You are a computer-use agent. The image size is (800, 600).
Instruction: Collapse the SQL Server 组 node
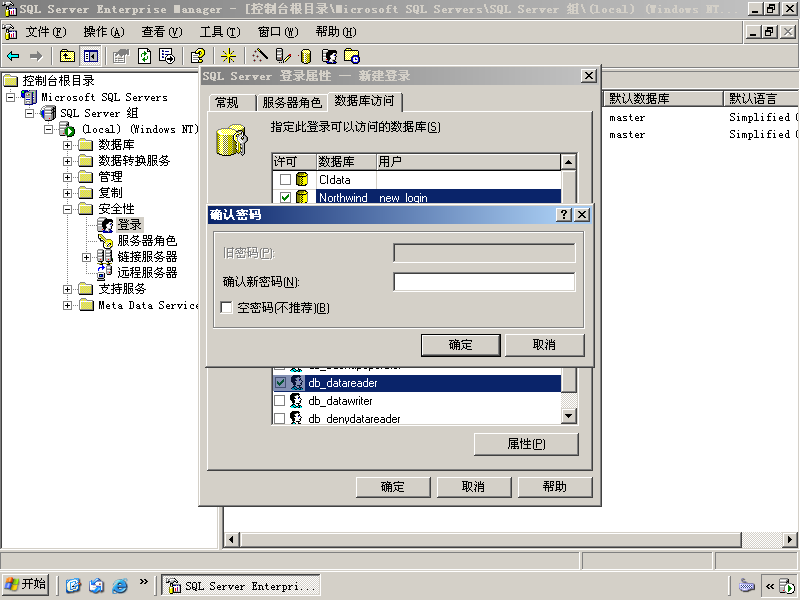point(30,113)
